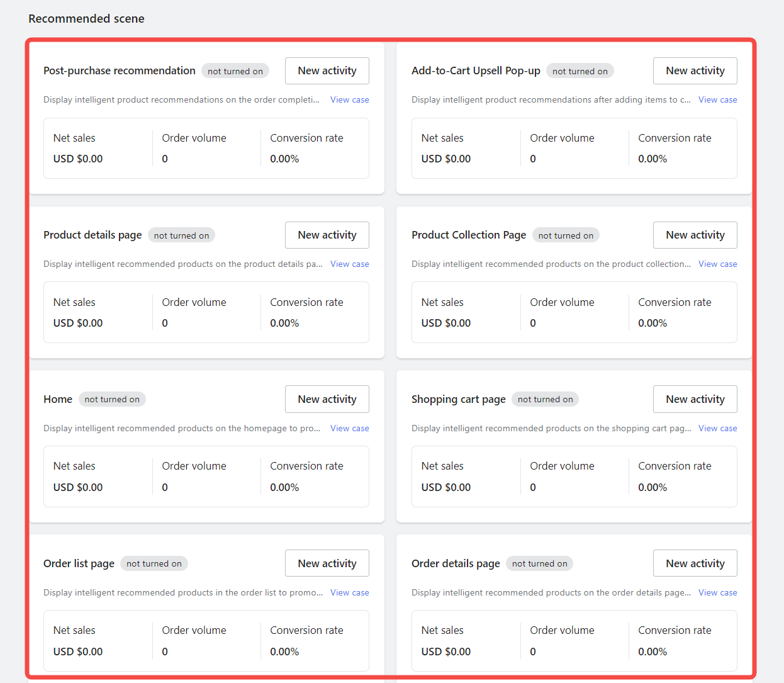Open View case for Add-to-Cart Upsell Pop-up
Screen dimensions: 784x683
(x=717, y=99)
